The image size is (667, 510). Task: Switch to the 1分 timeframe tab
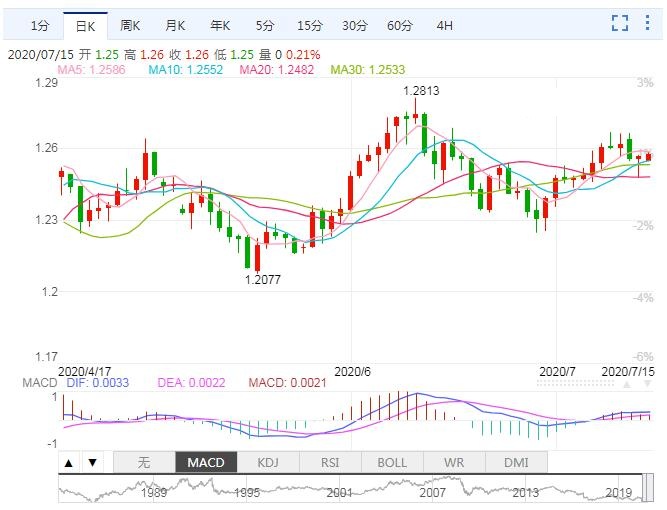39,25
